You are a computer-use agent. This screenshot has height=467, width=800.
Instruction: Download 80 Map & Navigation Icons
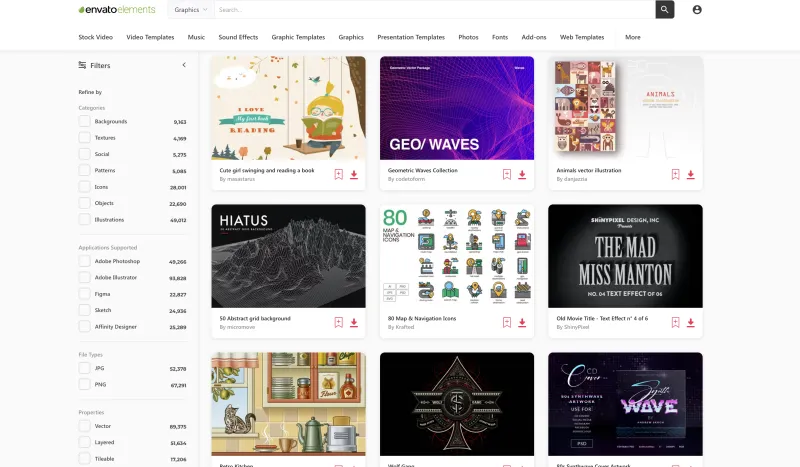(522, 323)
